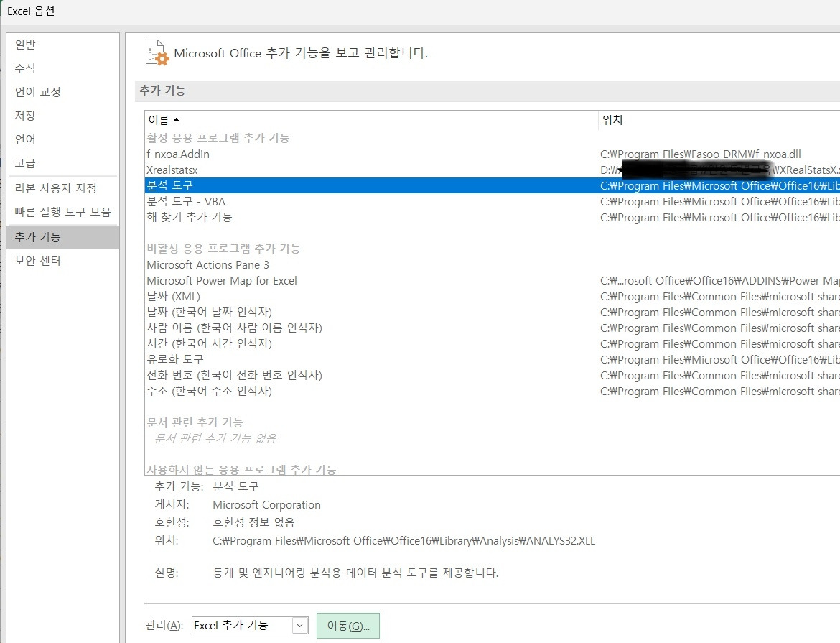Click the 이동(G) button
Screen dimensions: 840x643
tap(348, 625)
